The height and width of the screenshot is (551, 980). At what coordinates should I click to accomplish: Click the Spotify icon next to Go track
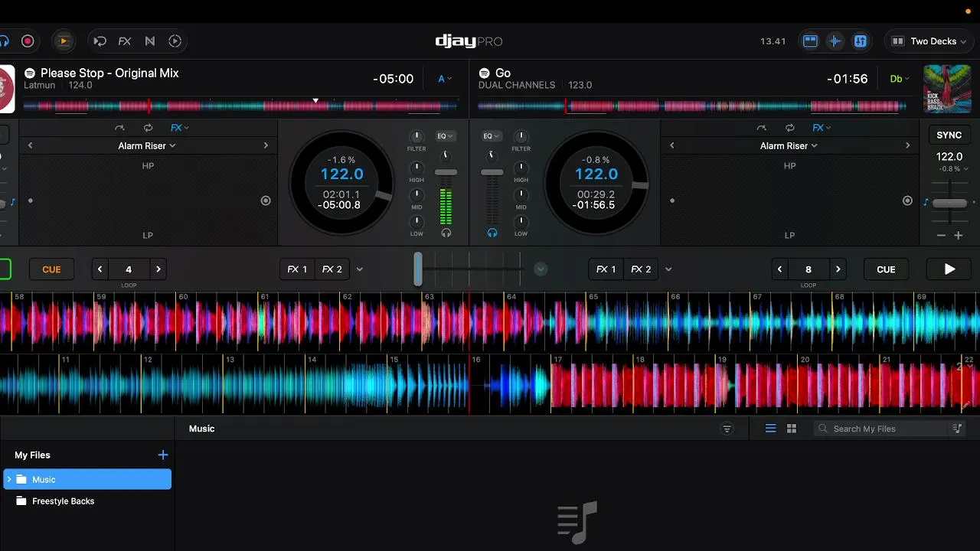point(484,73)
